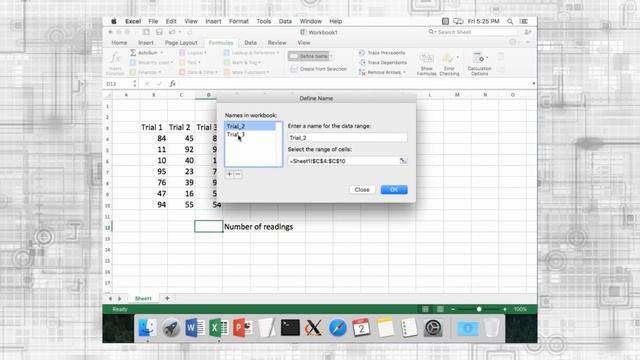Click the zoom in plus button
The image size is (640, 360).
(505, 309)
